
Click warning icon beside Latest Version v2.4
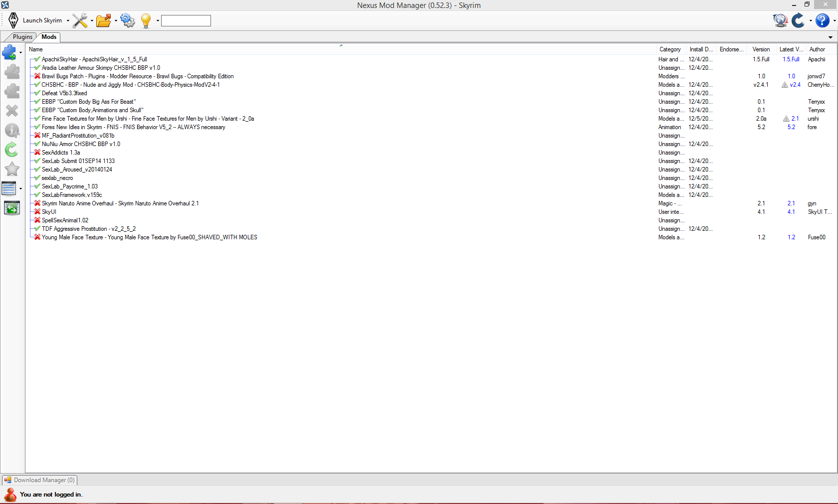[785, 85]
